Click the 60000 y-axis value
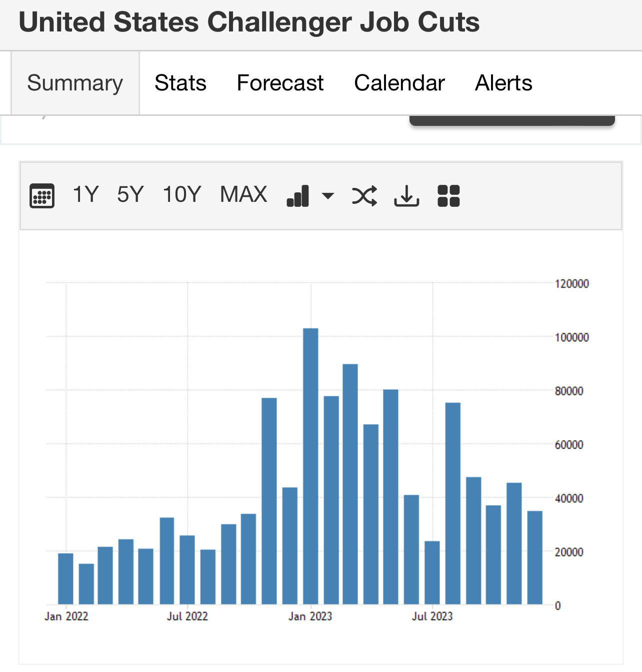 [x=569, y=445]
